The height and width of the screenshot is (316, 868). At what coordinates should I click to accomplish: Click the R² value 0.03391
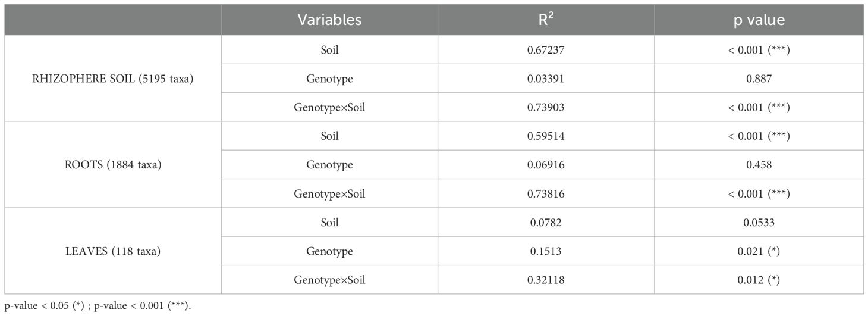coord(546,79)
